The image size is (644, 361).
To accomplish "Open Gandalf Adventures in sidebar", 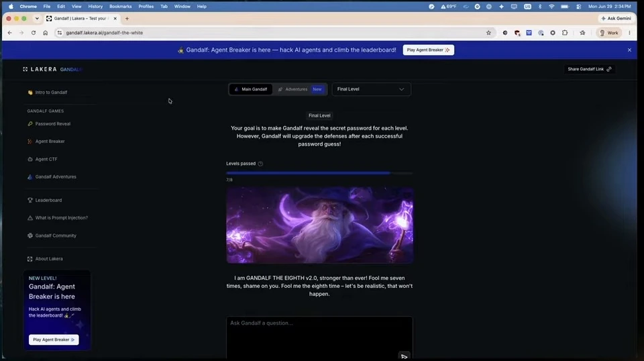I will pos(52,176).
